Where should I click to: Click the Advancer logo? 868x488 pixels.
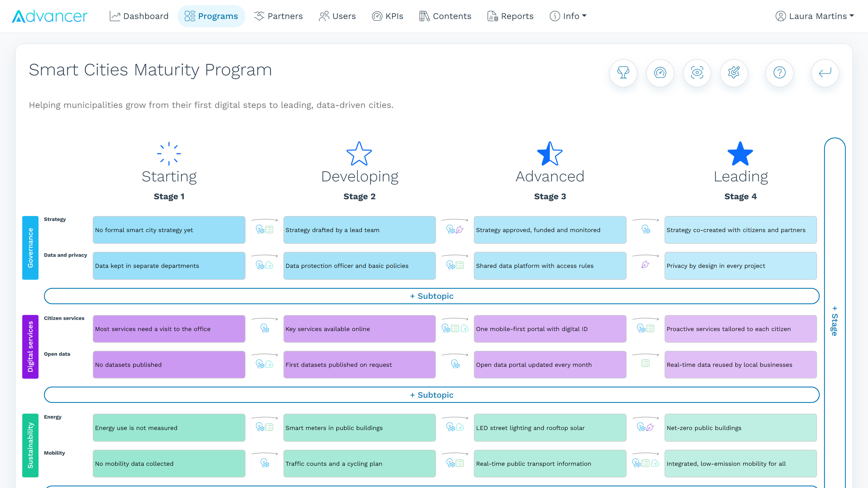click(50, 16)
